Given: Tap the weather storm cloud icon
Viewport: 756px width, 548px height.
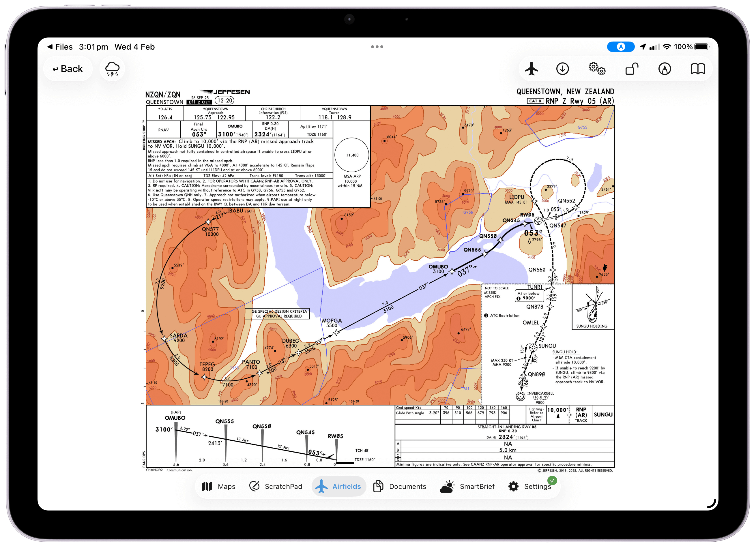Looking at the screenshot, I should 112,69.
